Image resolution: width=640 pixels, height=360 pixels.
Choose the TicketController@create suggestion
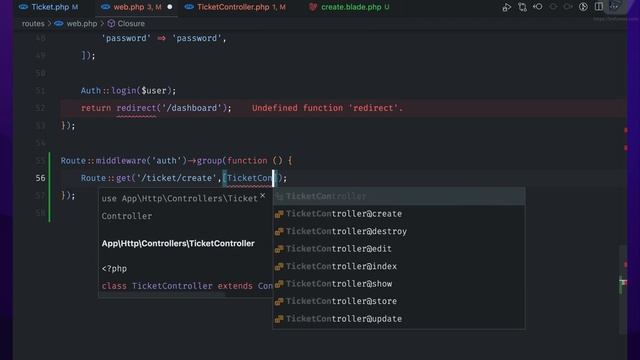tap(399, 214)
